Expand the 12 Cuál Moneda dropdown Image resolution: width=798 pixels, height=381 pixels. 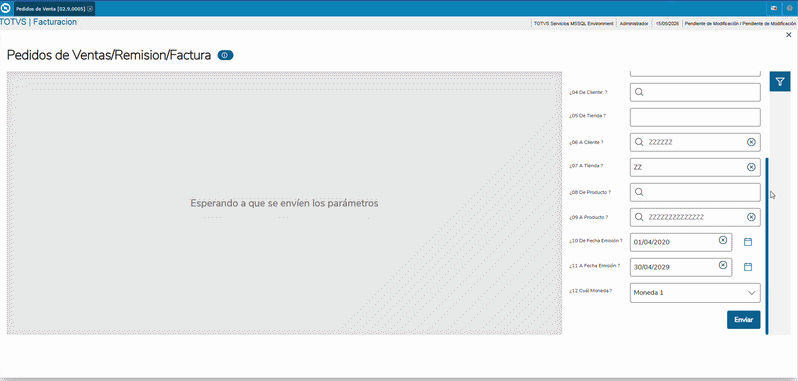pos(752,293)
